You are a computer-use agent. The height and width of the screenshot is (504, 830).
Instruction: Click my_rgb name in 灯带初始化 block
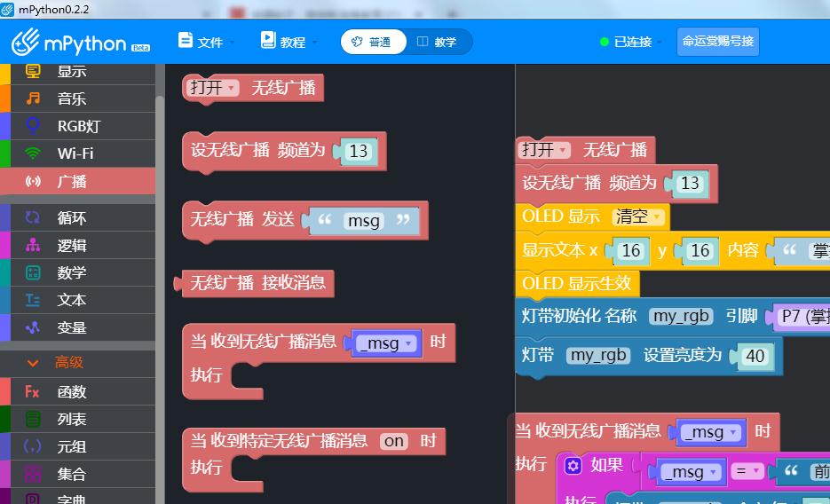[681, 316]
